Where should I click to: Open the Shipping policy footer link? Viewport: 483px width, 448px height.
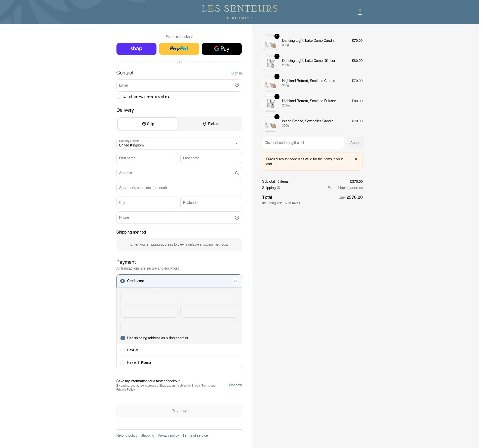coord(147,435)
